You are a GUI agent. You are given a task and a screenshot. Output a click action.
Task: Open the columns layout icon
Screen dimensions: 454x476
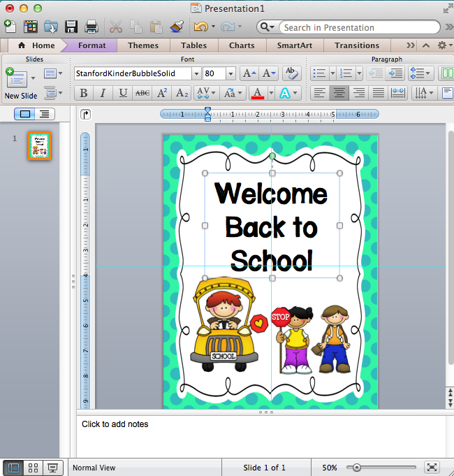pos(447,73)
